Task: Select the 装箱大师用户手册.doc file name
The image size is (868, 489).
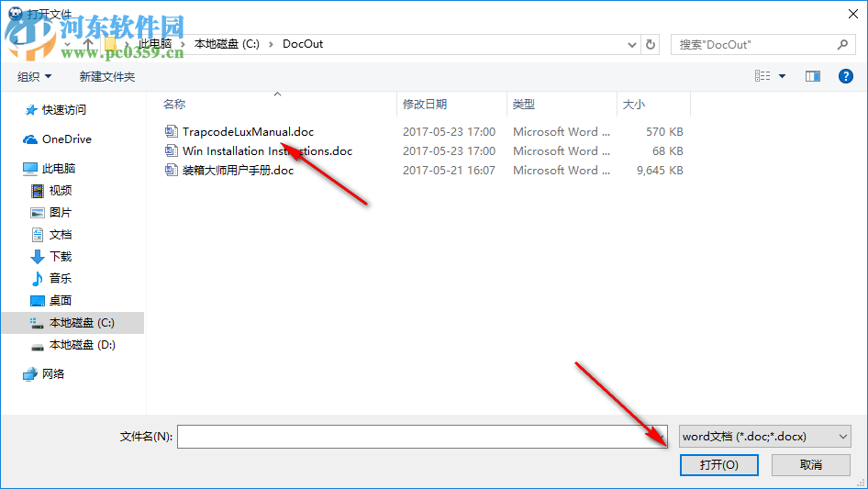Action: [238, 171]
